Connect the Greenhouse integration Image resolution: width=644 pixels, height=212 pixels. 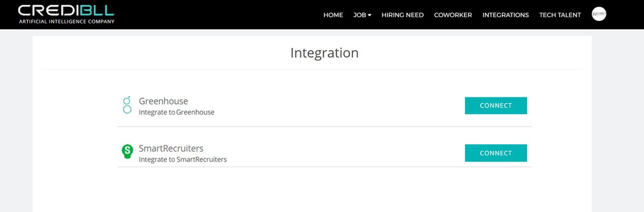(496, 105)
